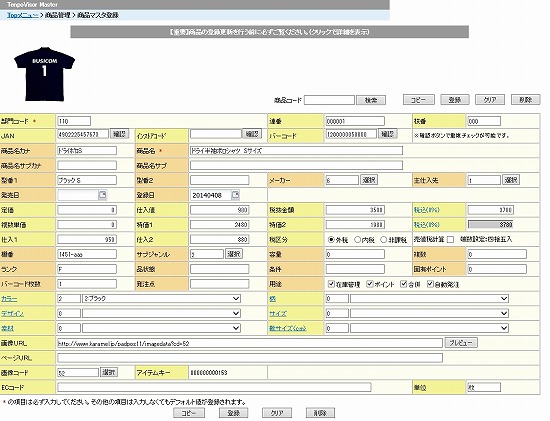Enable the 売価税計算 checkbox
The height and width of the screenshot is (421, 550).
450,240
